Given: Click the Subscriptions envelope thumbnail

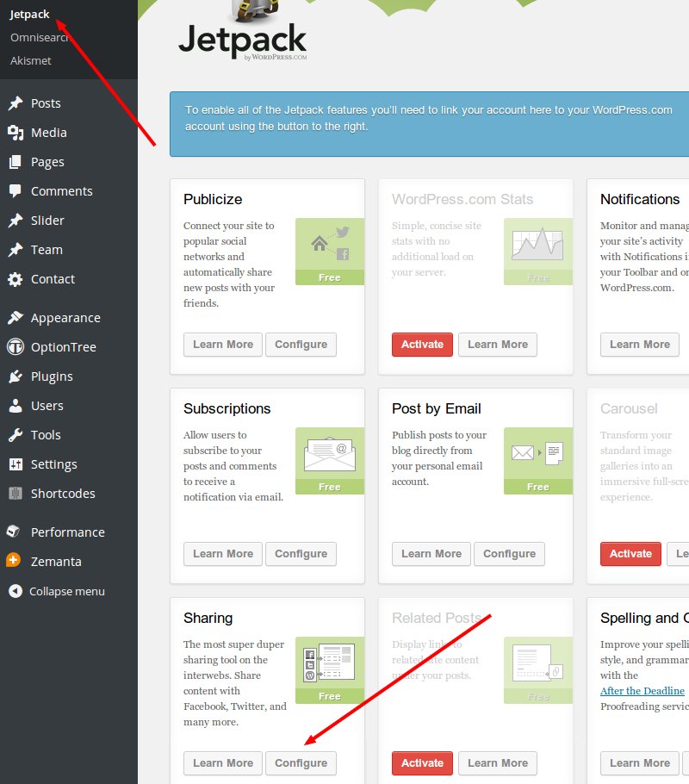Looking at the screenshot, I should 330,460.
